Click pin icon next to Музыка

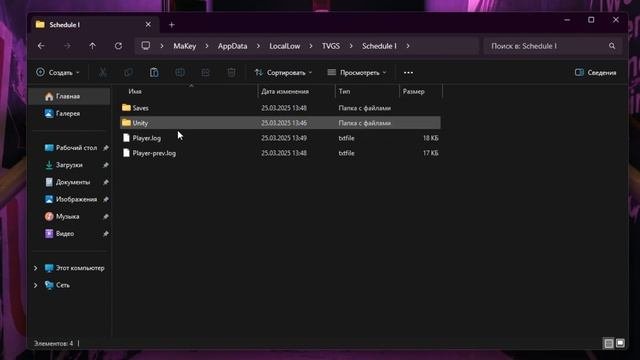tap(106, 216)
